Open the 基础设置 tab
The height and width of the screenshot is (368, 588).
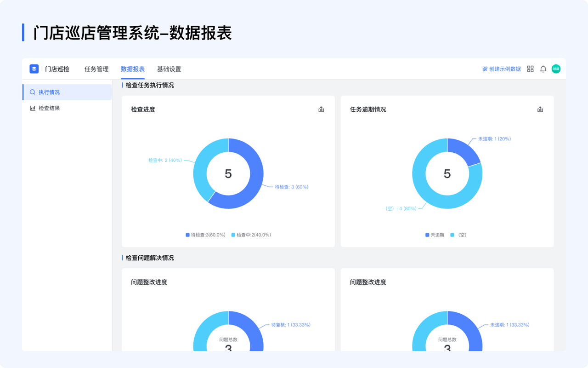169,69
